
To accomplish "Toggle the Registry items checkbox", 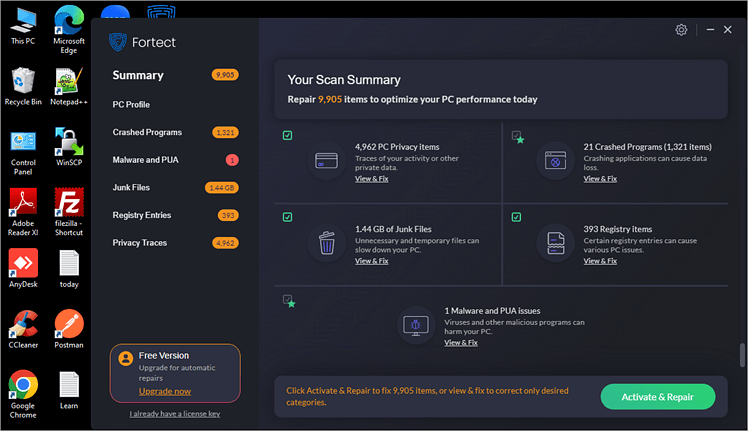I will tap(516, 217).
